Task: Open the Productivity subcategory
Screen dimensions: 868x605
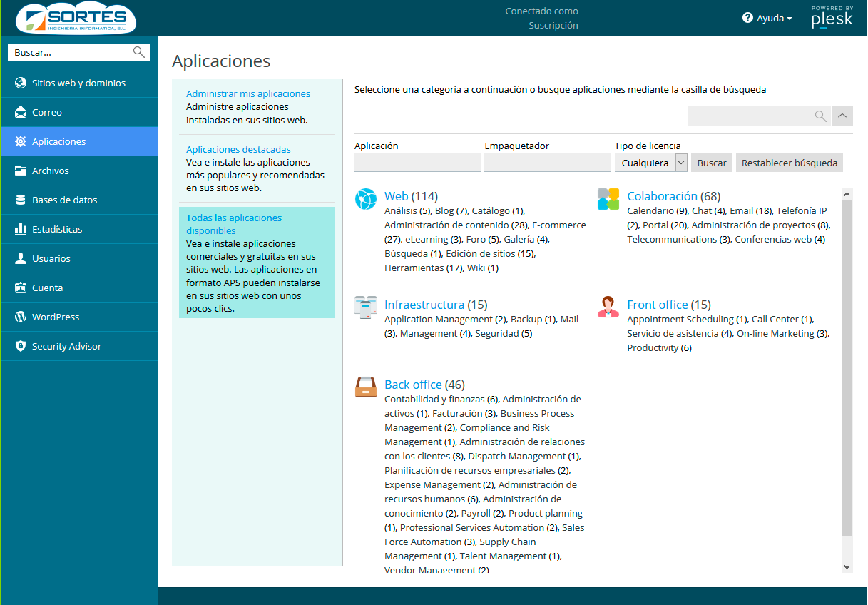Action: point(653,347)
